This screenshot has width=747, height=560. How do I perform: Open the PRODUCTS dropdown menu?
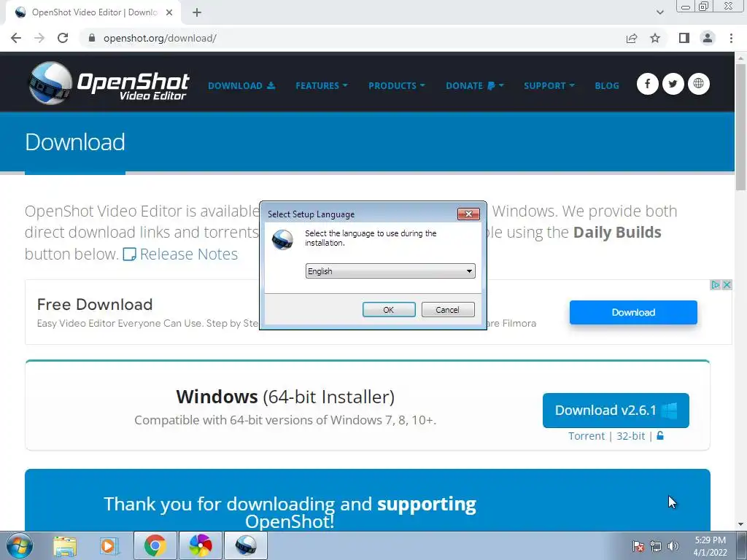(396, 86)
